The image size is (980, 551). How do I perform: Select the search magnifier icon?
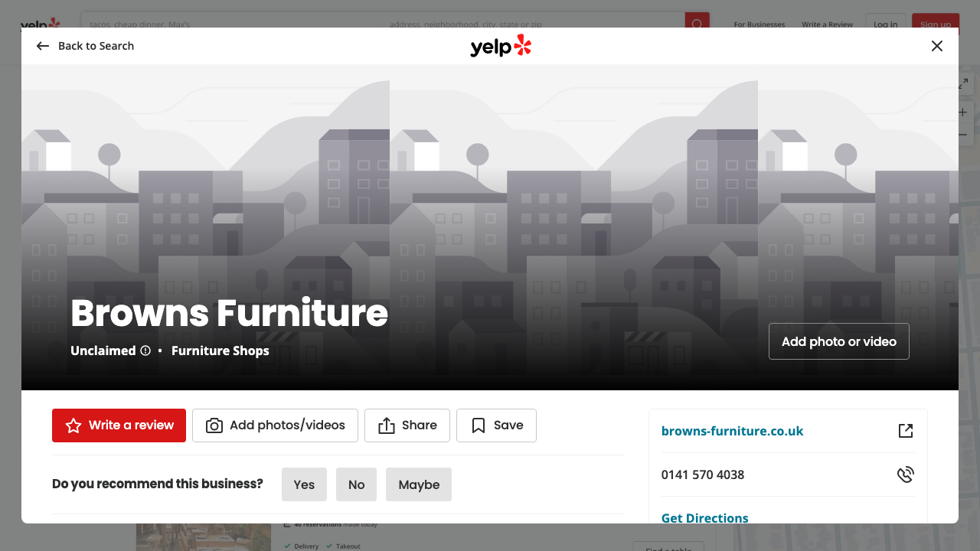point(696,24)
